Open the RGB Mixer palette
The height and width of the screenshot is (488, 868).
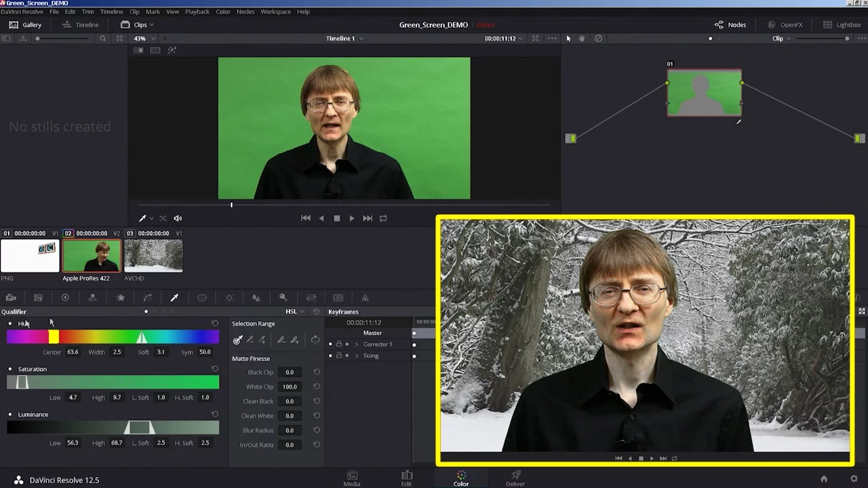coord(92,298)
